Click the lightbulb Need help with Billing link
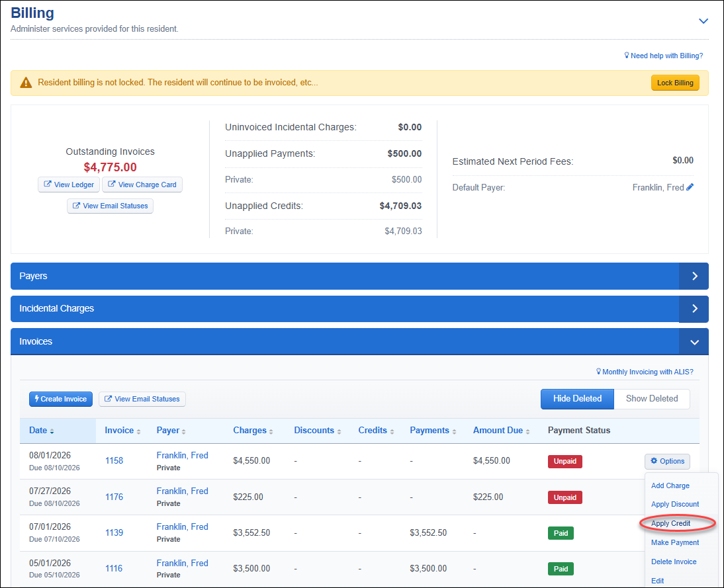The image size is (724, 588). [x=664, y=56]
